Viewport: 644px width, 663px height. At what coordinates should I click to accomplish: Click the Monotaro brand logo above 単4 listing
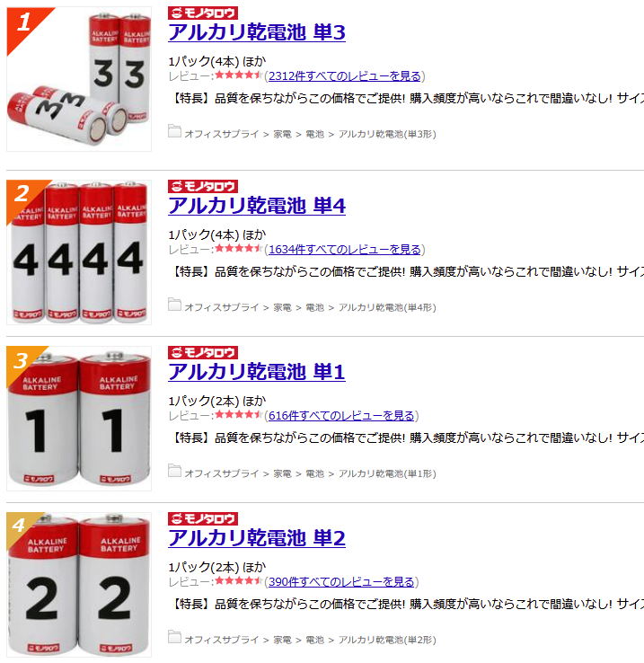(203, 187)
